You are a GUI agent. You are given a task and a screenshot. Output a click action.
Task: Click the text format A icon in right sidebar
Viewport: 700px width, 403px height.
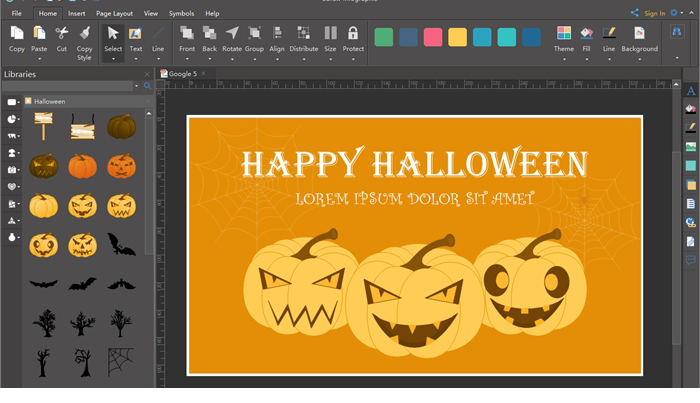point(691,91)
